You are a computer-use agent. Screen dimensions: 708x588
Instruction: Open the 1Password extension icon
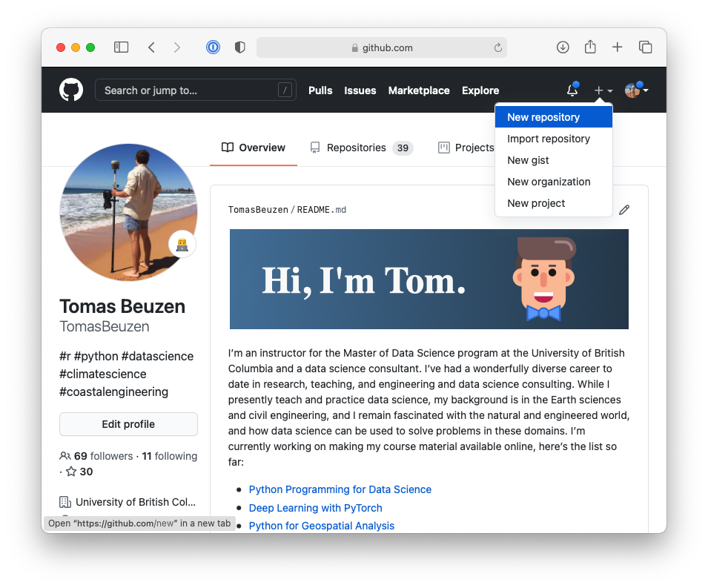click(x=213, y=47)
